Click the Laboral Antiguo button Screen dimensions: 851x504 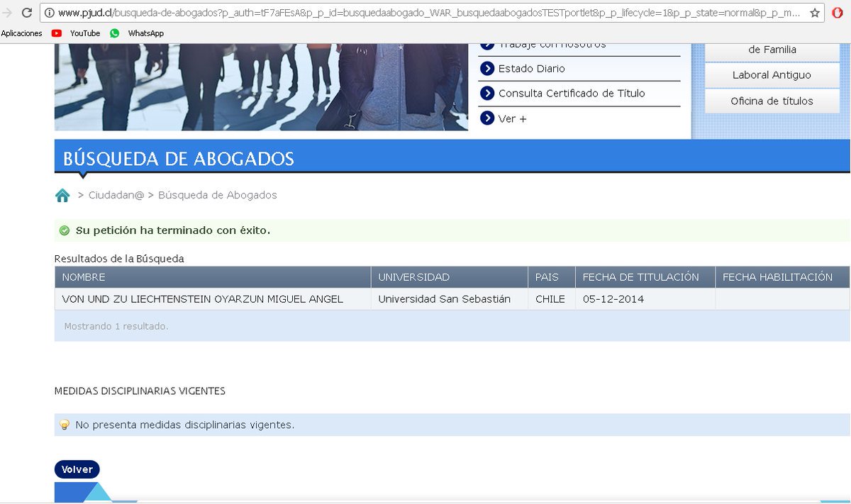[x=772, y=75]
